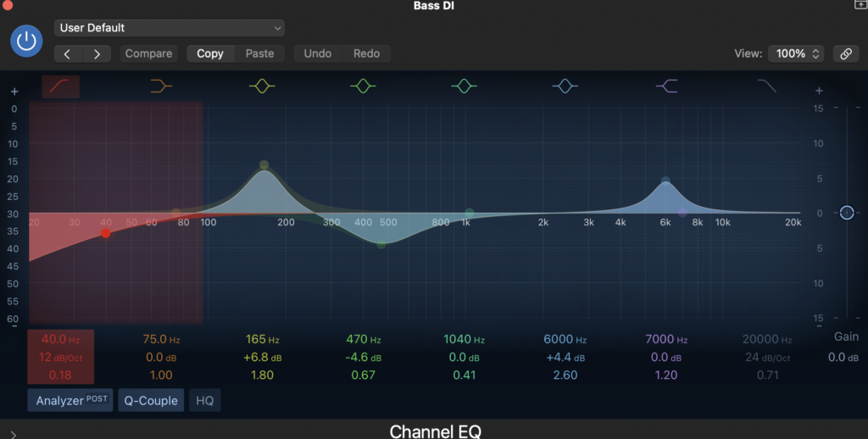The height and width of the screenshot is (439, 868).
Task: Click the link icon next to View
Action: (845, 53)
